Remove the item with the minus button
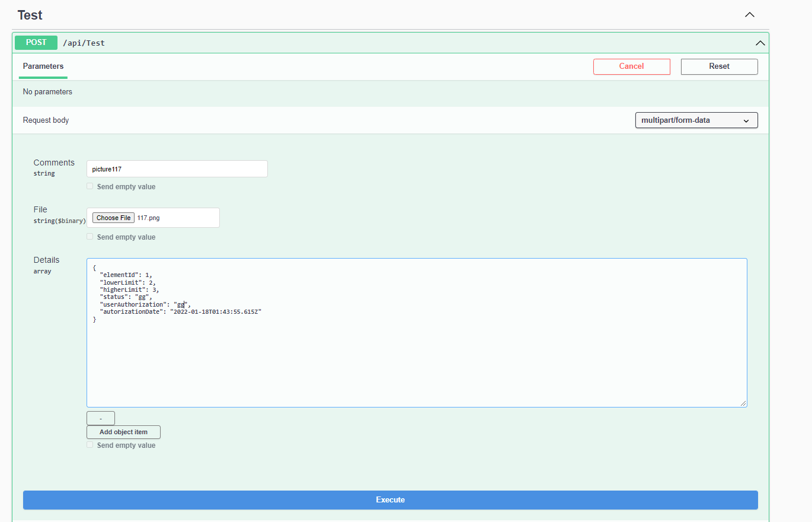 click(101, 418)
